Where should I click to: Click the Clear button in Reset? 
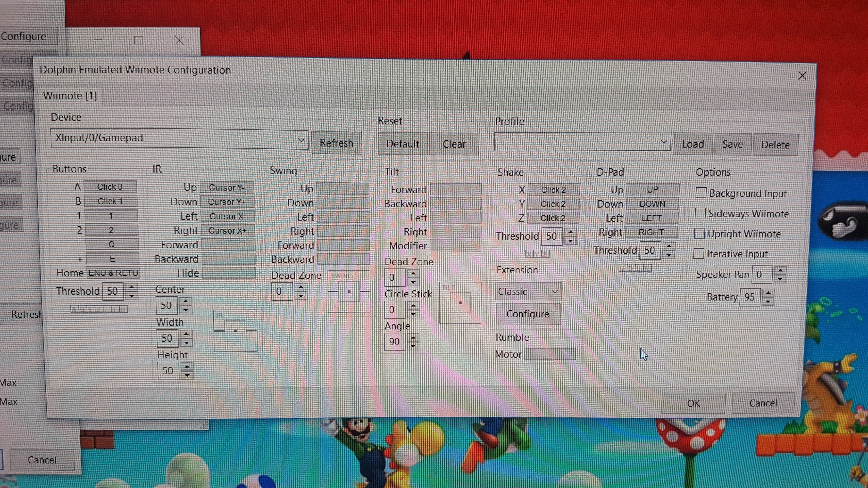454,144
